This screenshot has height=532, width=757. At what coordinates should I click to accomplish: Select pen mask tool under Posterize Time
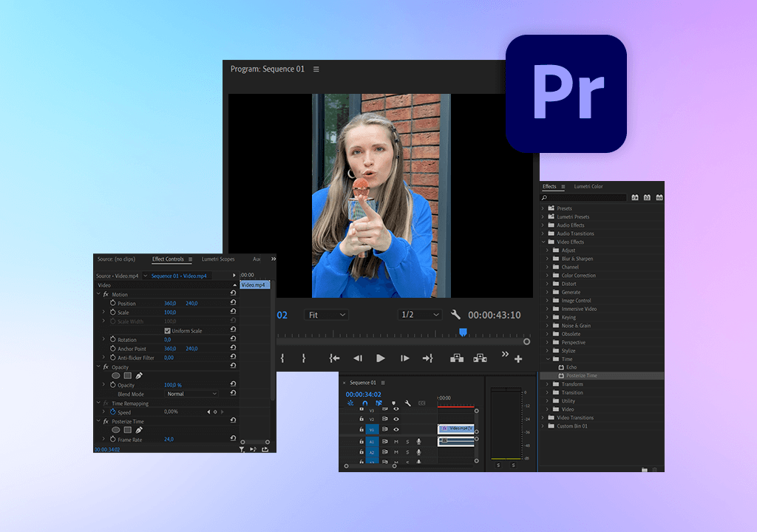[x=139, y=430]
